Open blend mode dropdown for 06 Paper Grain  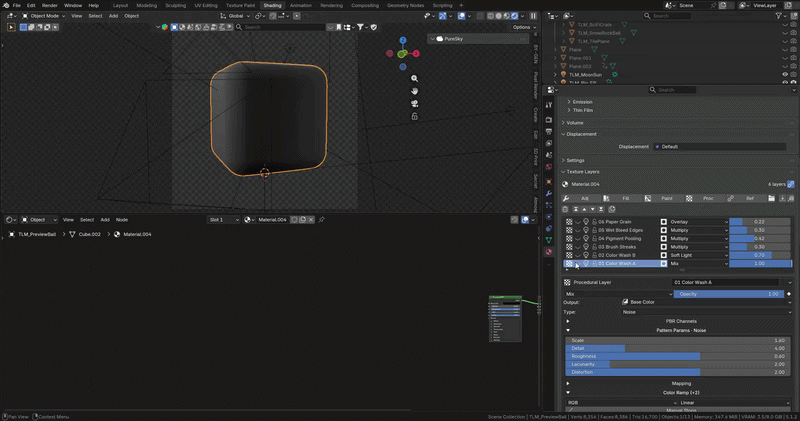click(x=698, y=222)
